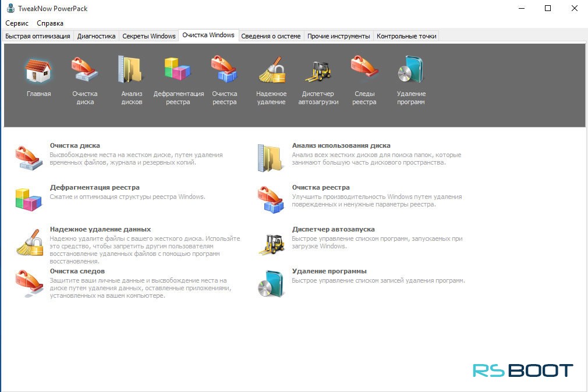Open the Очистка реестра heading link
Screen dimensions: 588x392
(321, 187)
